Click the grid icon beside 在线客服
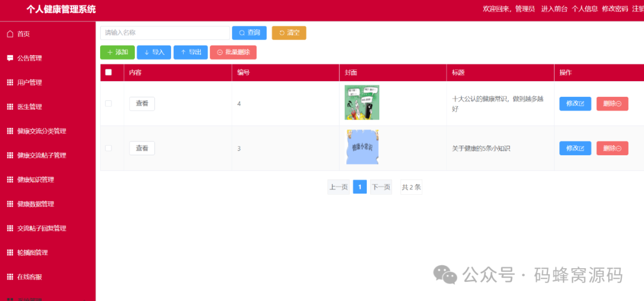Viewport: 644px width, 301px height. pyautogui.click(x=10, y=277)
